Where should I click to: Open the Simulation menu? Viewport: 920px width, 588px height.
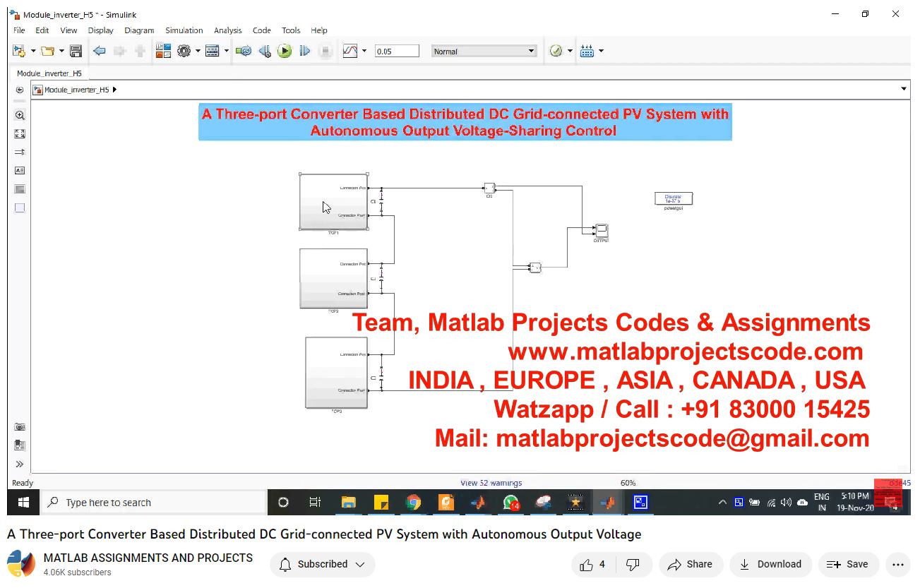click(x=184, y=30)
